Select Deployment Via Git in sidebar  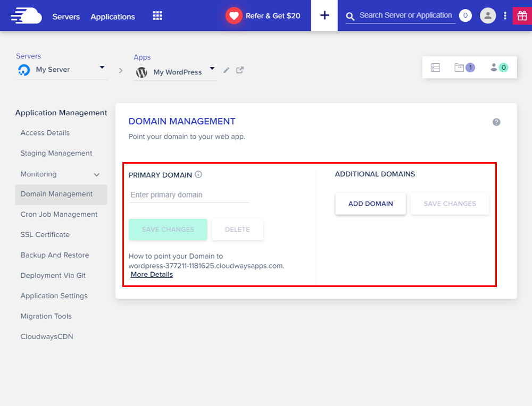(53, 275)
